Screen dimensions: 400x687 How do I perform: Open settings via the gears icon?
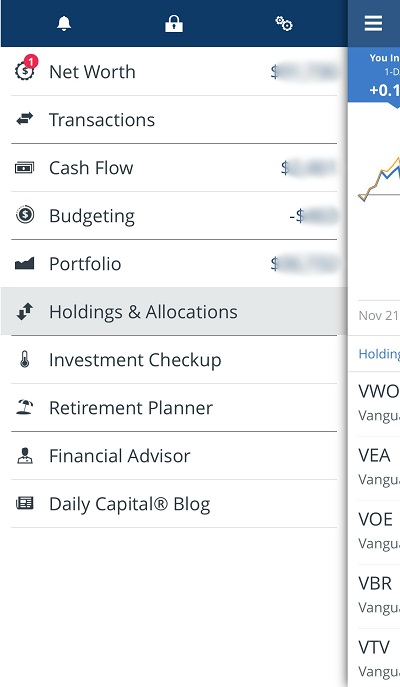[x=284, y=24]
